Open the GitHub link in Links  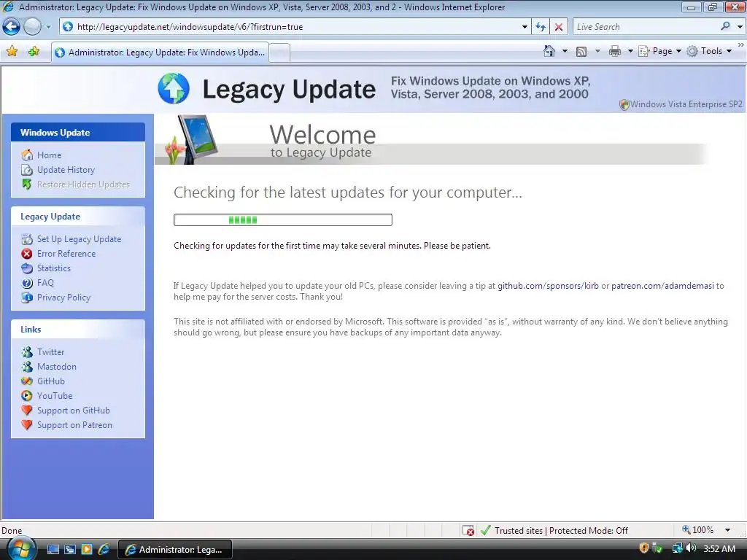coord(51,381)
